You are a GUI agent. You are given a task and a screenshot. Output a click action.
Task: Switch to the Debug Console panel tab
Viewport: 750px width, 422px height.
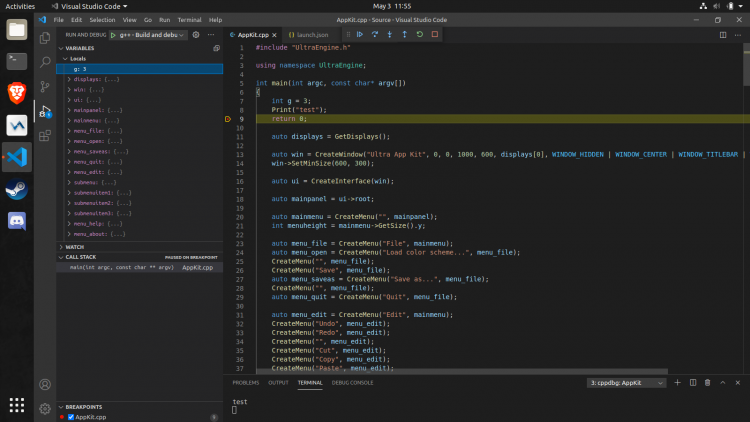[x=352, y=382]
